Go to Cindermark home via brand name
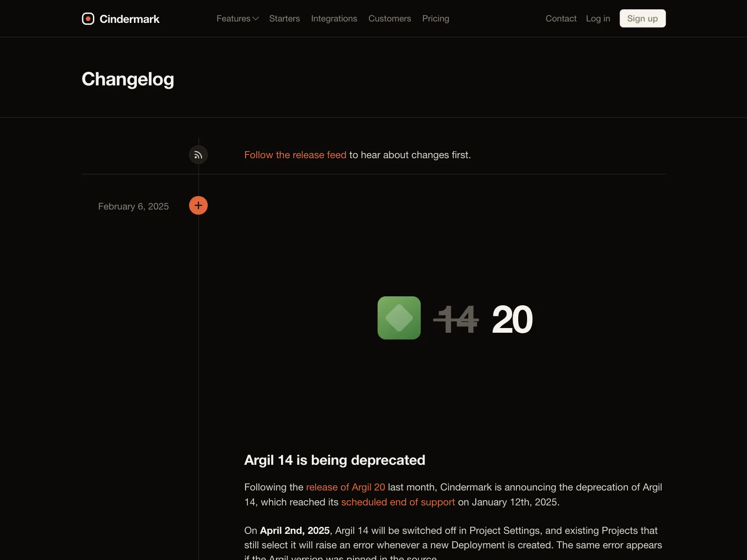The image size is (747, 560). click(130, 19)
